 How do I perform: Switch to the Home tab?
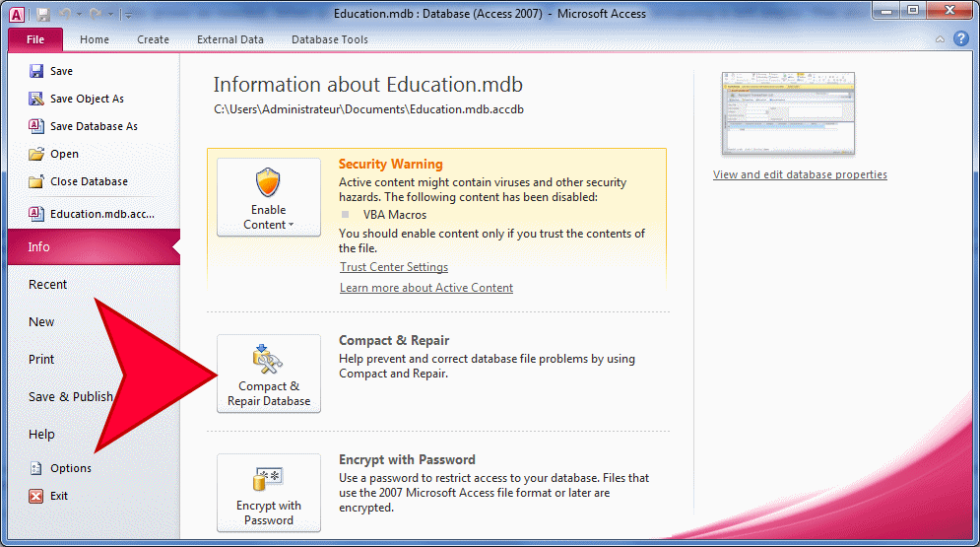click(x=95, y=39)
